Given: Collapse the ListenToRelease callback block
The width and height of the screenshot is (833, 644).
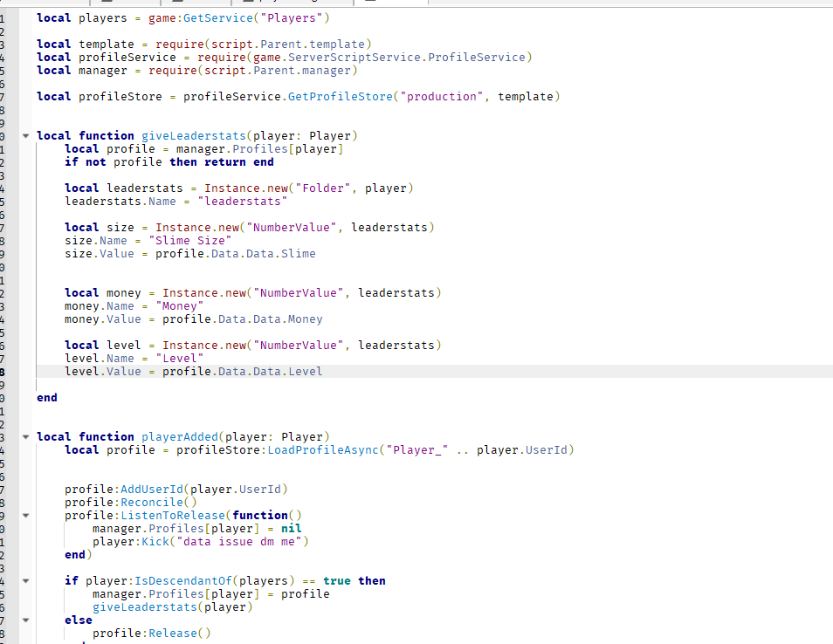Looking at the screenshot, I should click(26, 515).
